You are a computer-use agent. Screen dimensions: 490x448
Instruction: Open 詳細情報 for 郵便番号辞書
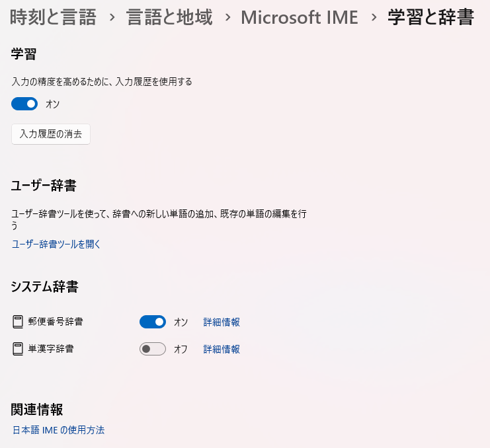point(222,322)
